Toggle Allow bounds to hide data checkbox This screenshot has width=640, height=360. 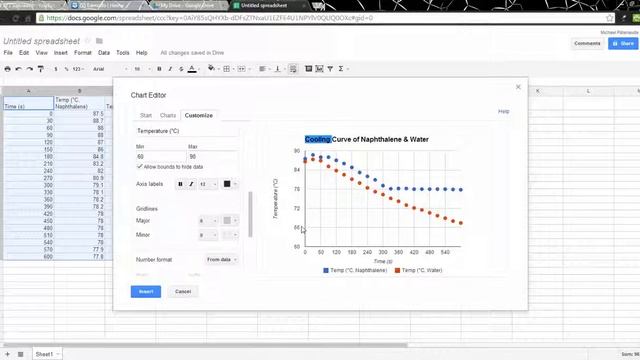(140, 167)
